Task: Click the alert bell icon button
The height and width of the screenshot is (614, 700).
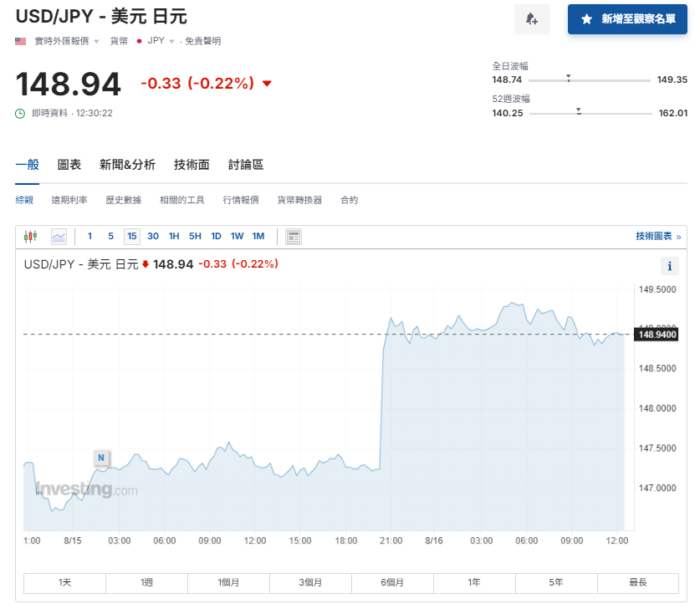Action: [x=532, y=18]
